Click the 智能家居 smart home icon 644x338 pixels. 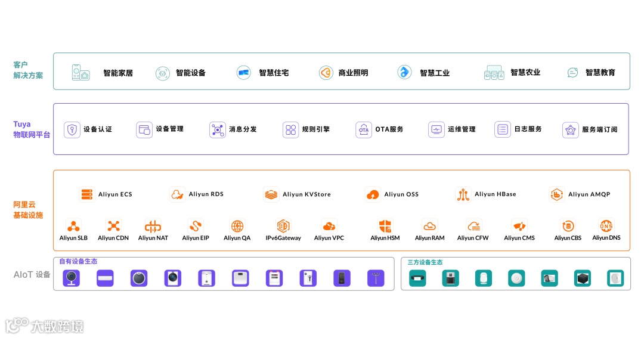coord(80,72)
